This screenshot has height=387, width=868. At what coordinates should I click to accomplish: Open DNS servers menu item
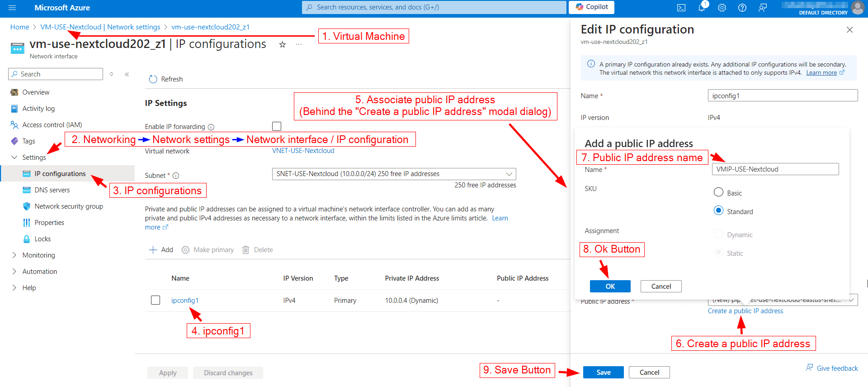coord(52,190)
